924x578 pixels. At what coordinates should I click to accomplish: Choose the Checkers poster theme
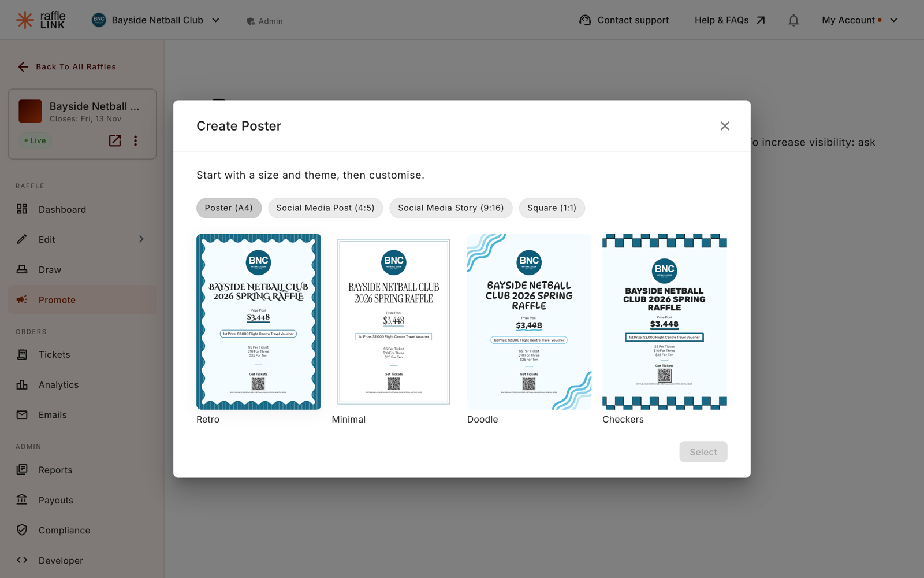664,322
